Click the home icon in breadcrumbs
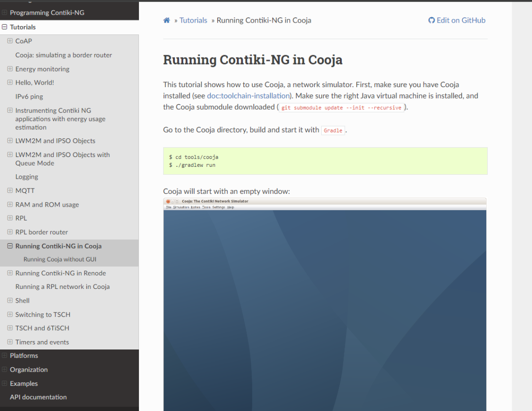This screenshot has width=532, height=411. 166,20
